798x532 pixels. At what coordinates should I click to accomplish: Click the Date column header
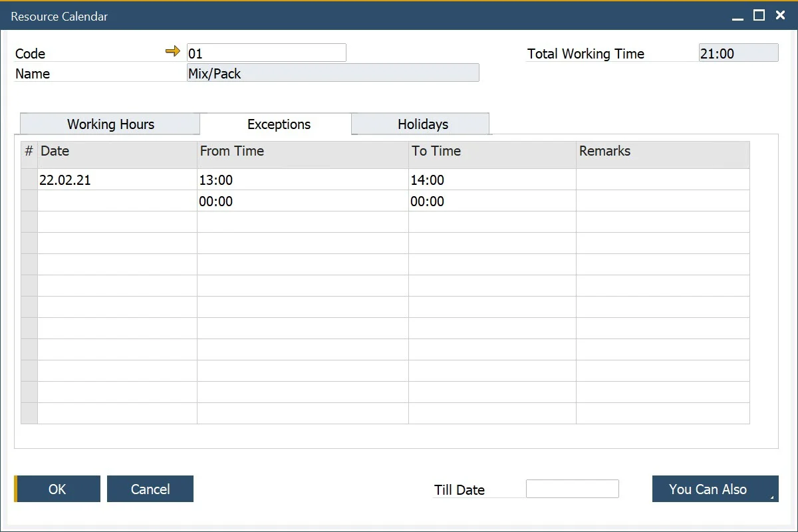click(117, 152)
